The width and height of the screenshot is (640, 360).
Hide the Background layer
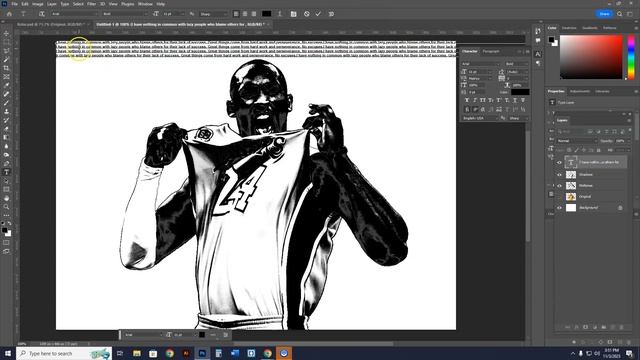tap(560, 208)
